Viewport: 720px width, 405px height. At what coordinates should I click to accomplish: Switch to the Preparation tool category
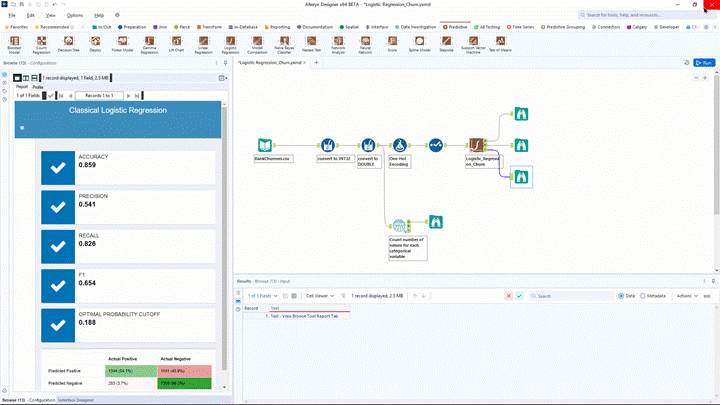[x=132, y=27]
